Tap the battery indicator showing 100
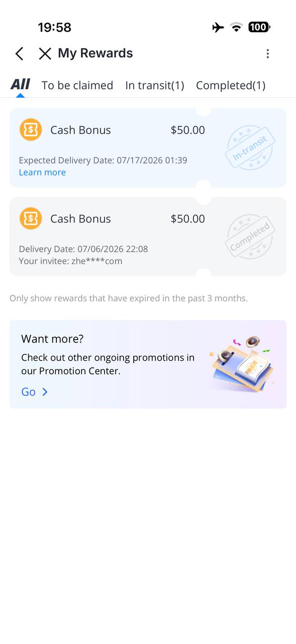Screen dimensions: 296x644 (x=259, y=27)
